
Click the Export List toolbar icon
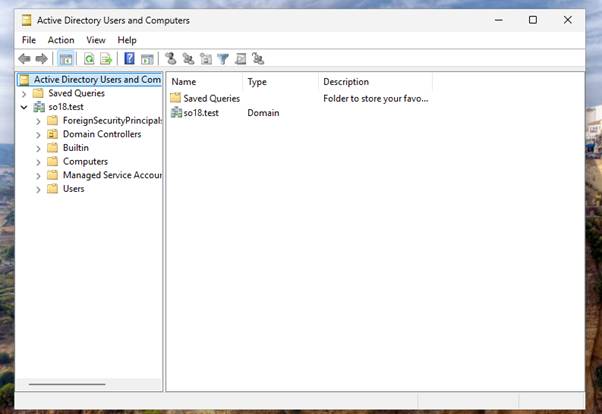click(105, 59)
